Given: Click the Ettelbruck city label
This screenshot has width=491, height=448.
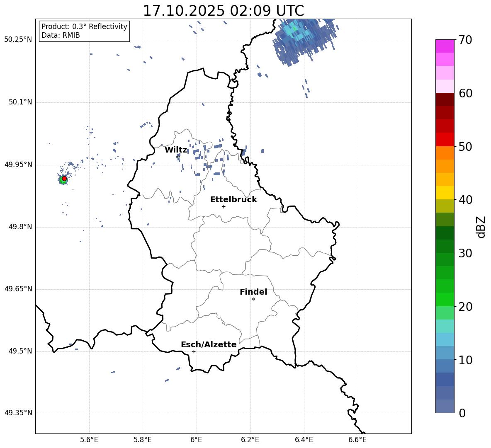Looking at the screenshot, I should pos(233,200).
